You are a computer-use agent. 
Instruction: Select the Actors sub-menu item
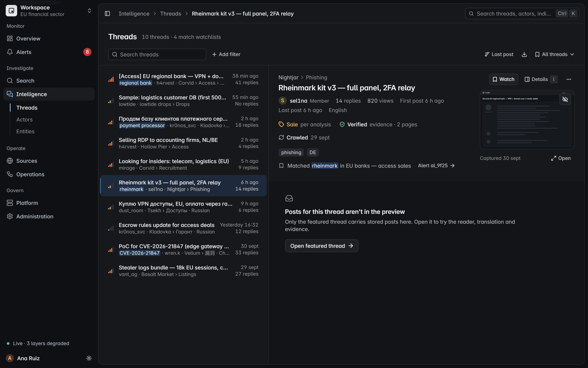click(24, 120)
